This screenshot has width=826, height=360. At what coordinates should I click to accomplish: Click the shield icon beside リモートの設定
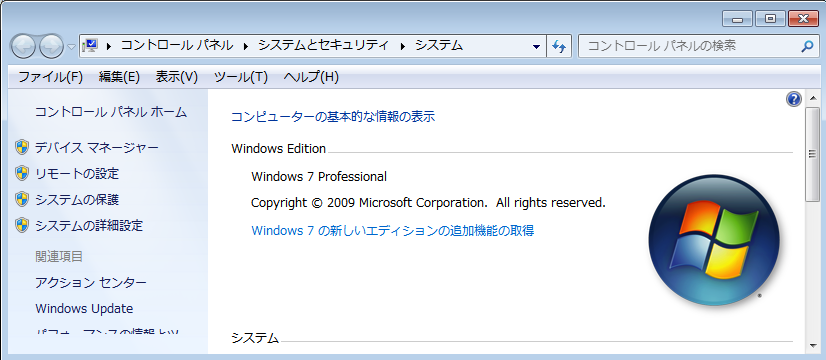tap(22, 173)
